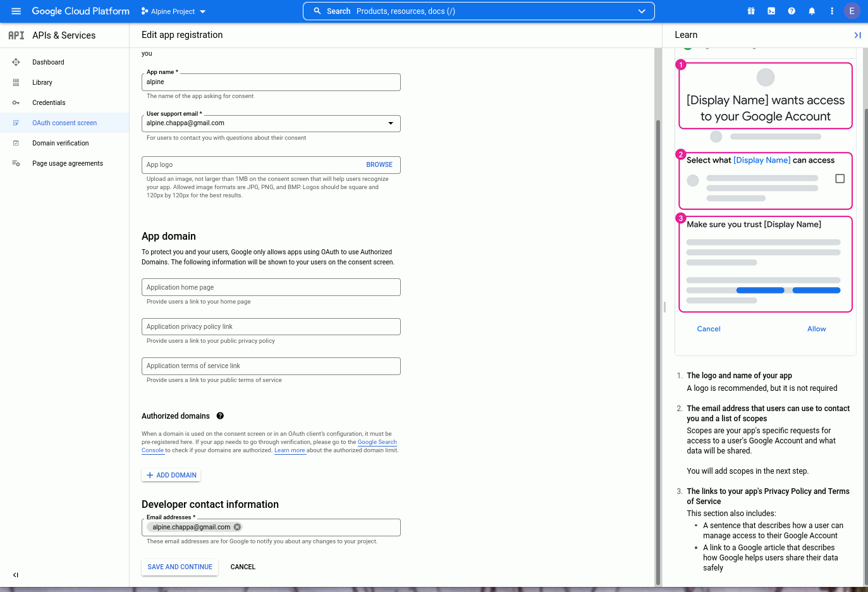The width and height of the screenshot is (868, 592).
Task: Click ADD DOMAIN button
Action: (171, 475)
